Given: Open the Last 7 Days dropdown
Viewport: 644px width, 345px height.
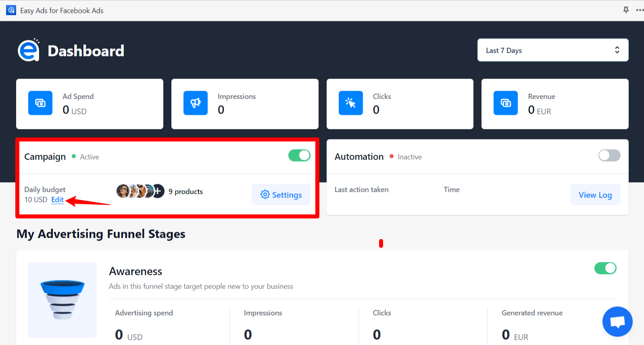Looking at the screenshot, I should (552, 50).
